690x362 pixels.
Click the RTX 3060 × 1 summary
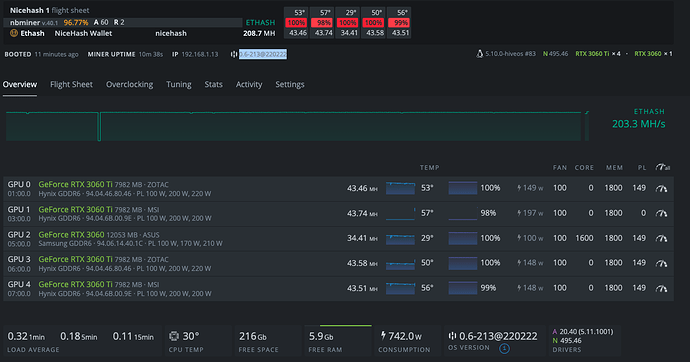click(653, 54)
